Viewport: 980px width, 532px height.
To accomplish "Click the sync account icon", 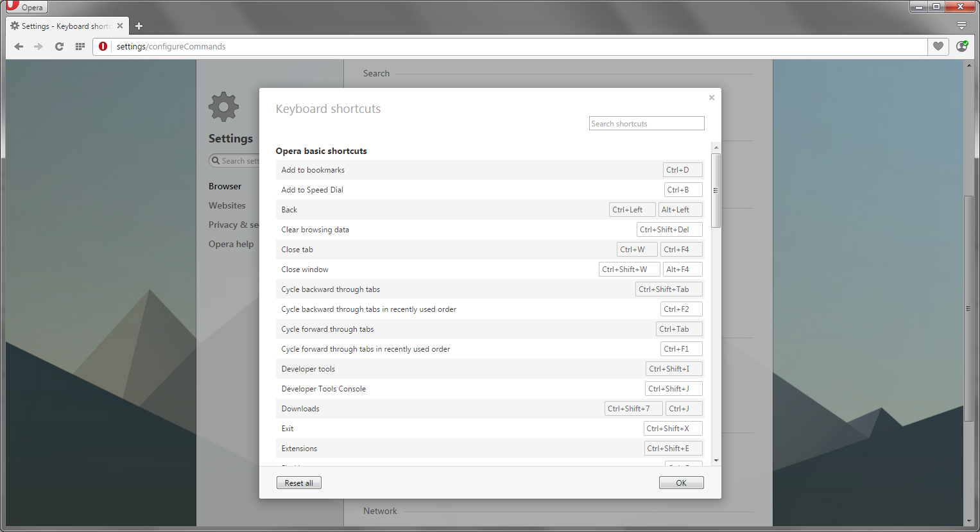I will [961, 46].
